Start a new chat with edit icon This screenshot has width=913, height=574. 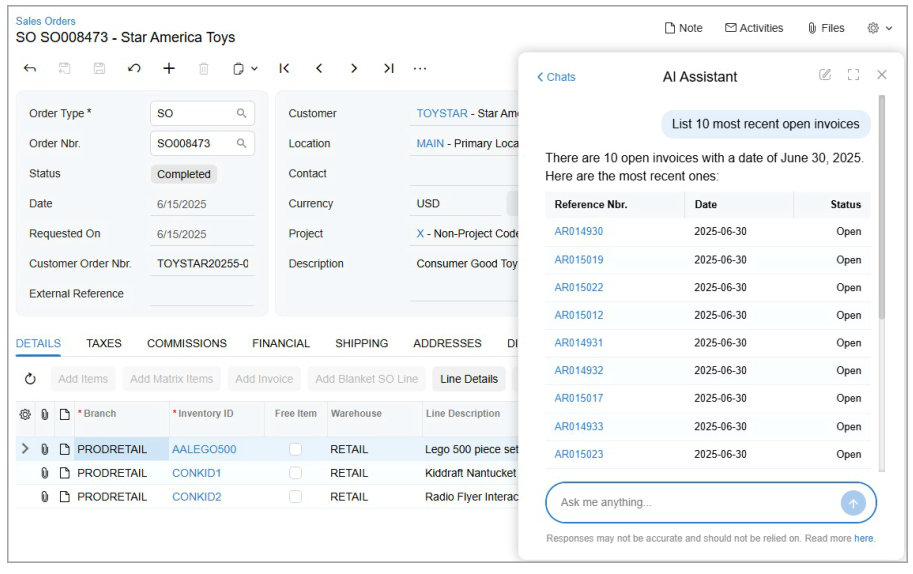click(825, 75)
